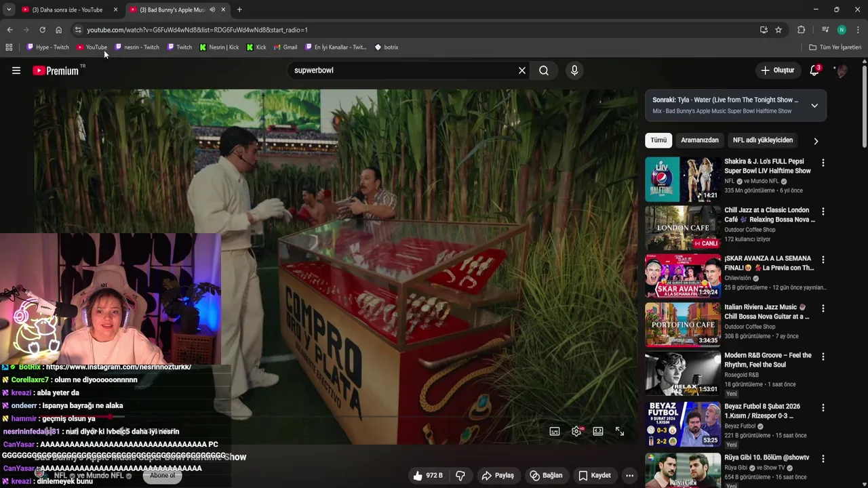Open the YouTube account avatar menu

coord(841,70)
